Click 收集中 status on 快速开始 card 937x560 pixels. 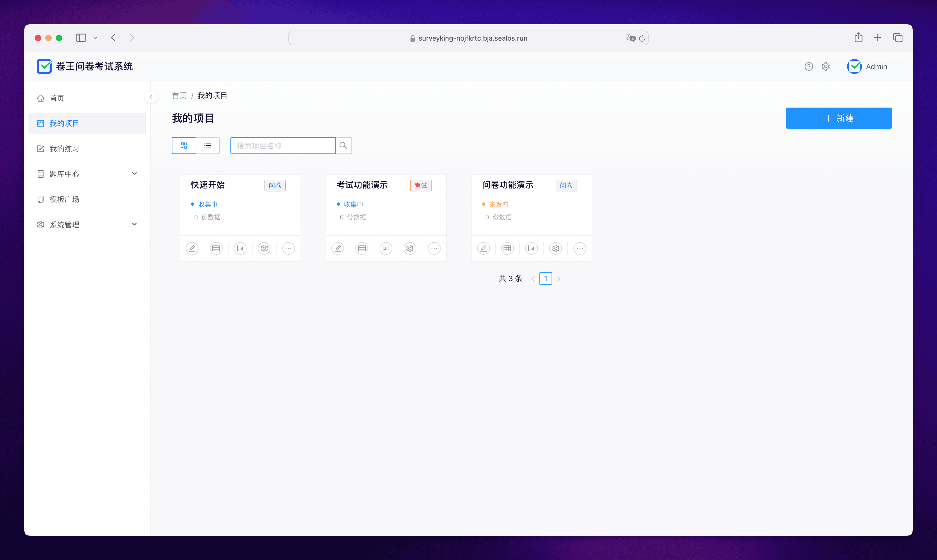[x=208, y=204]
